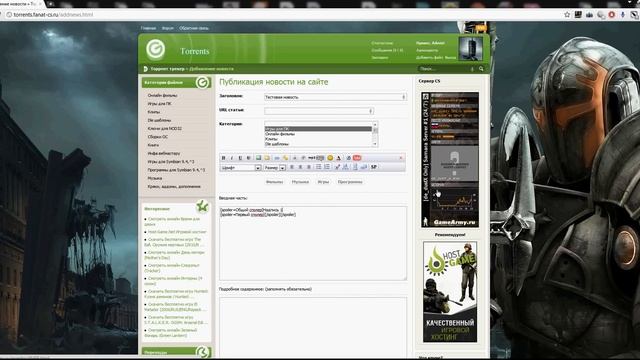
Task: Open Обратная связь in top navigation
Action: 194,28
